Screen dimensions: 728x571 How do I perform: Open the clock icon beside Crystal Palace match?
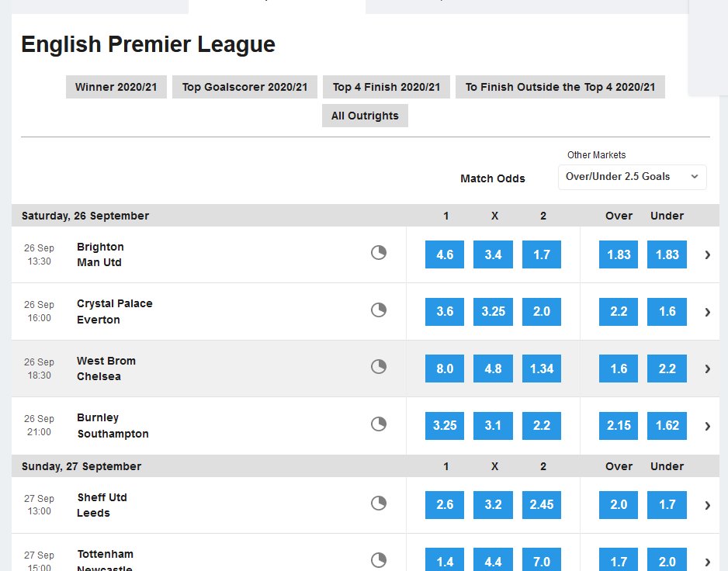click(379, 310)
